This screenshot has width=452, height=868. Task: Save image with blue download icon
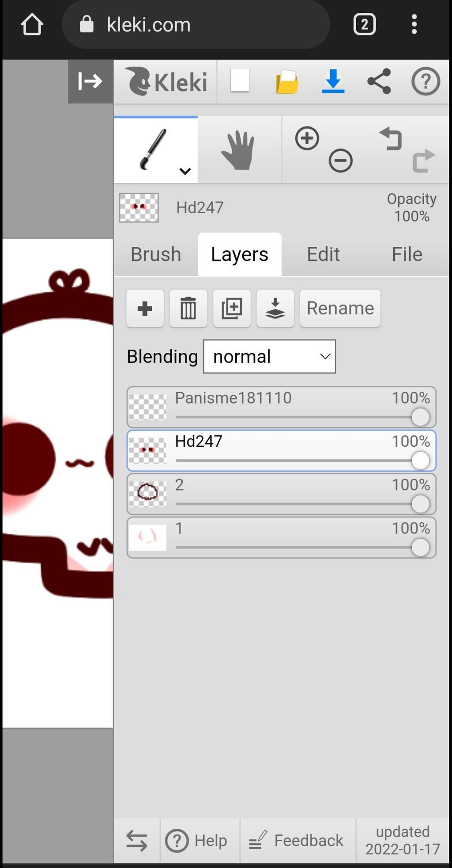(x=333, y=81)
